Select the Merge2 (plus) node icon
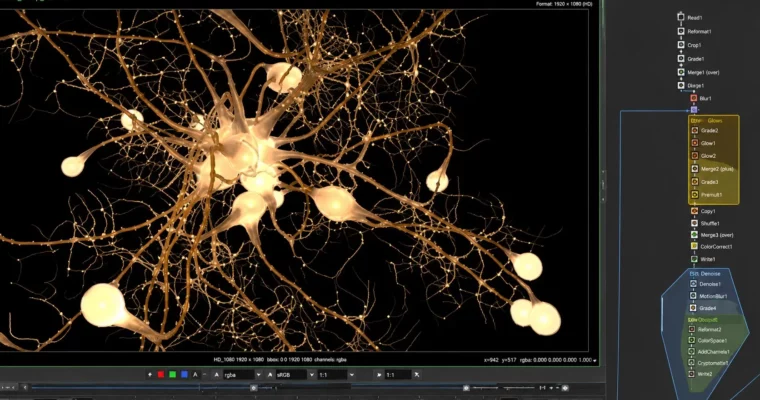760x400 pixels. (695, 169)
